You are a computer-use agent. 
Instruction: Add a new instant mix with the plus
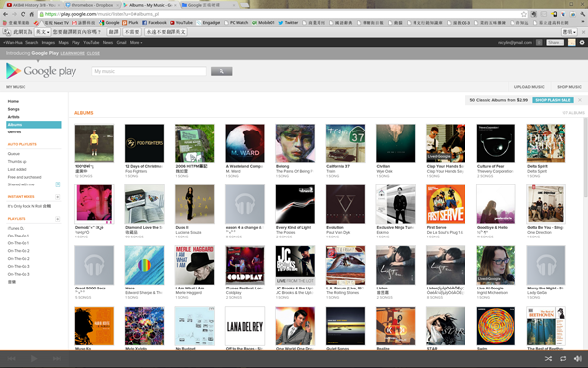click(x=58, y=197)
